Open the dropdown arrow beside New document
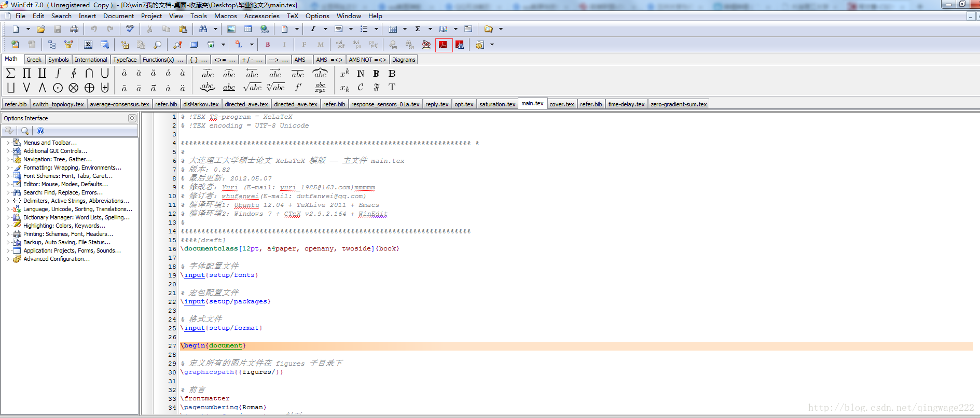 click(x=28, y=29)
